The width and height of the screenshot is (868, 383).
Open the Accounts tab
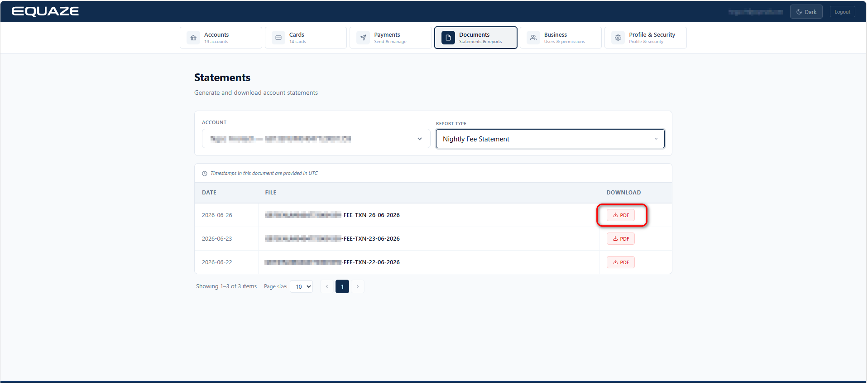point(221,38)
